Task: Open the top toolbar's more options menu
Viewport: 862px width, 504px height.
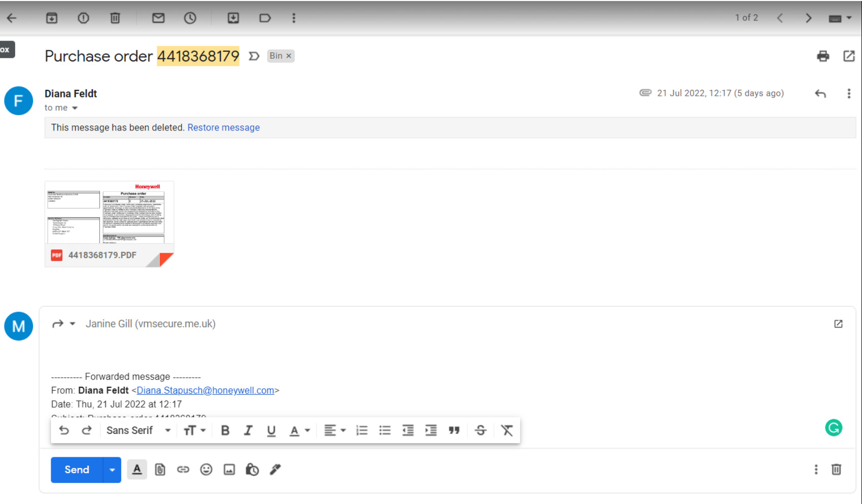Action: pos(293,18)
